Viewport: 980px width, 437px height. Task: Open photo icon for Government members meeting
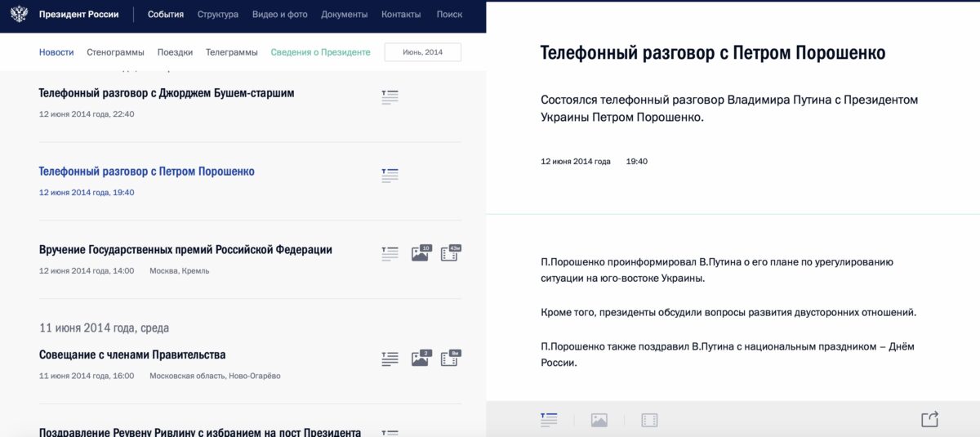click(x=421, y=358)
